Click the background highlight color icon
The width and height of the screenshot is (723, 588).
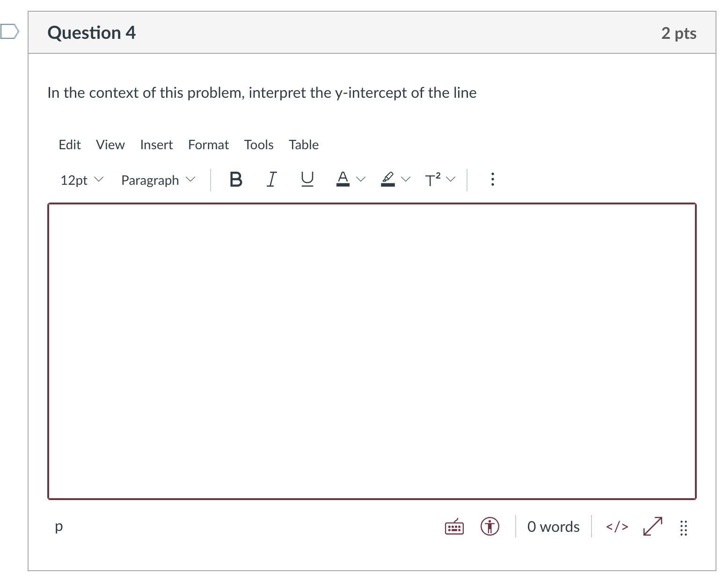coord(388,180)
